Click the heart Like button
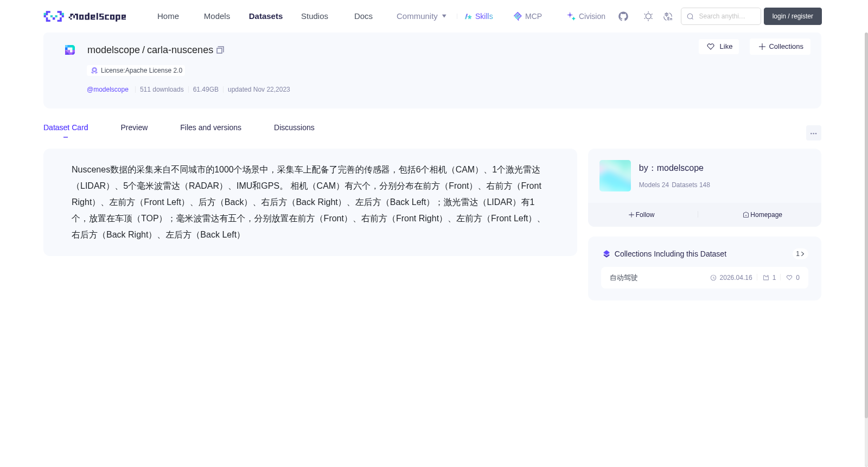 coord(719,47)
